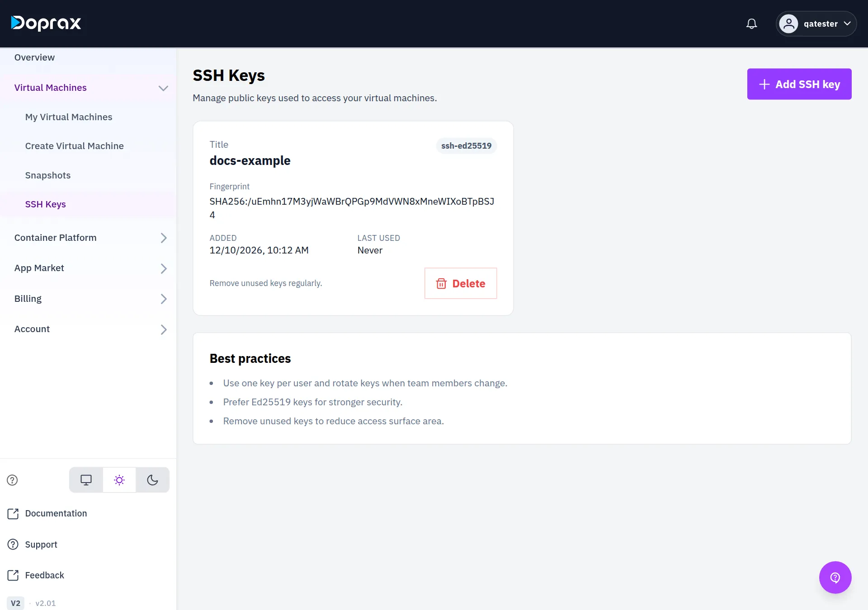868x610 pixels.
Task: Open Snapshots page
Action: 47,175
